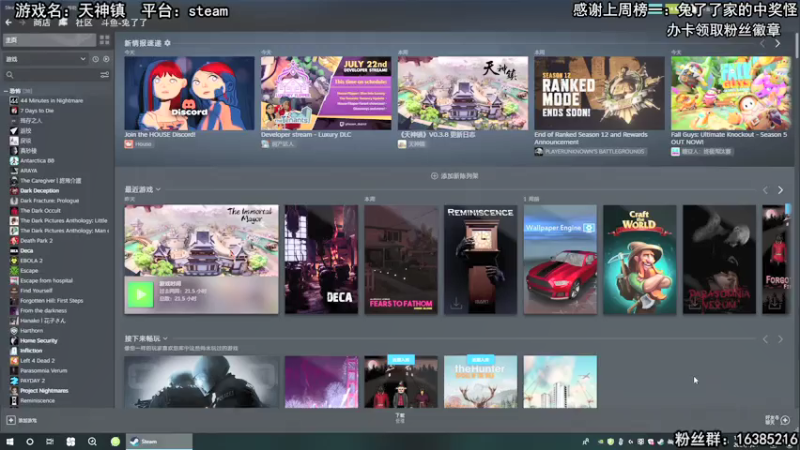Viewport: 800px width, 450px height.
Task: Open the DECA game cover
Action: click(321, 259)
